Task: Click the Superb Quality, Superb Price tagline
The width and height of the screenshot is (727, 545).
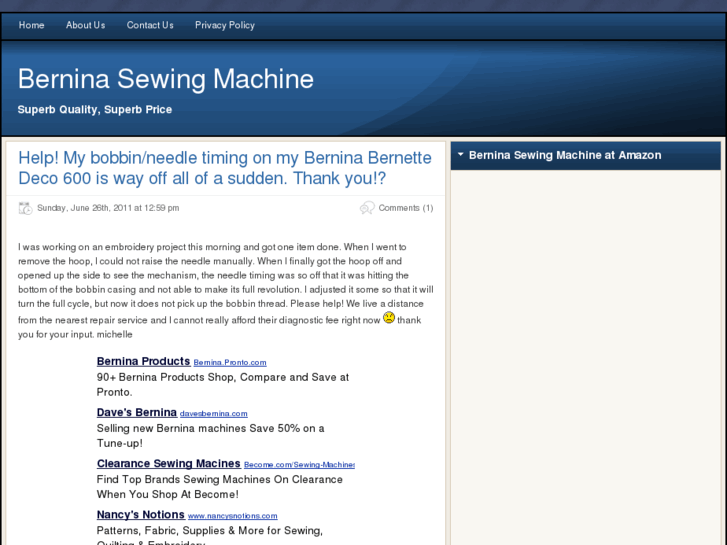Action: click(x=95, y=109)
